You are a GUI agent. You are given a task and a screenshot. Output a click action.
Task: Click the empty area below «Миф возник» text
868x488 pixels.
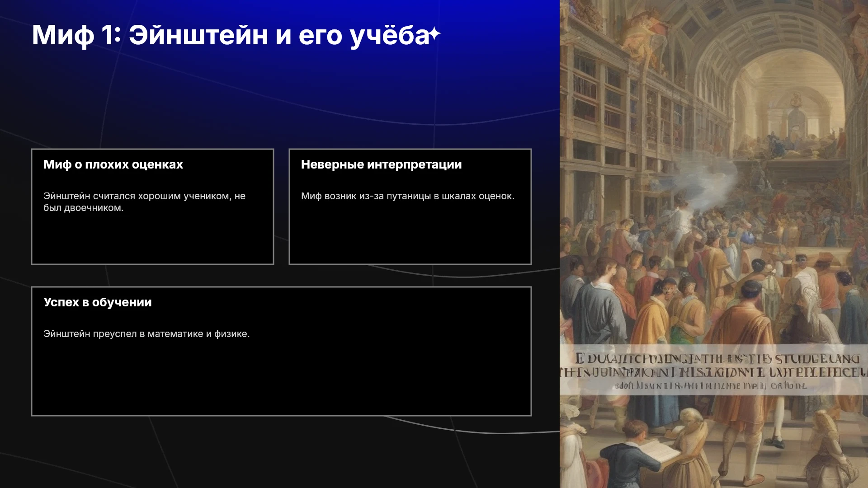(410, 233)
